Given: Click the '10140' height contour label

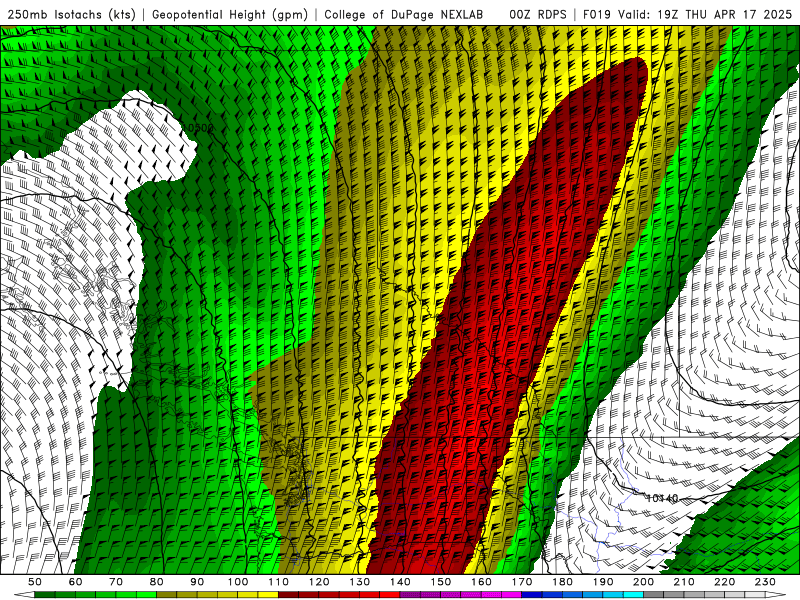Looking at the screenshot, I should 662,498.
